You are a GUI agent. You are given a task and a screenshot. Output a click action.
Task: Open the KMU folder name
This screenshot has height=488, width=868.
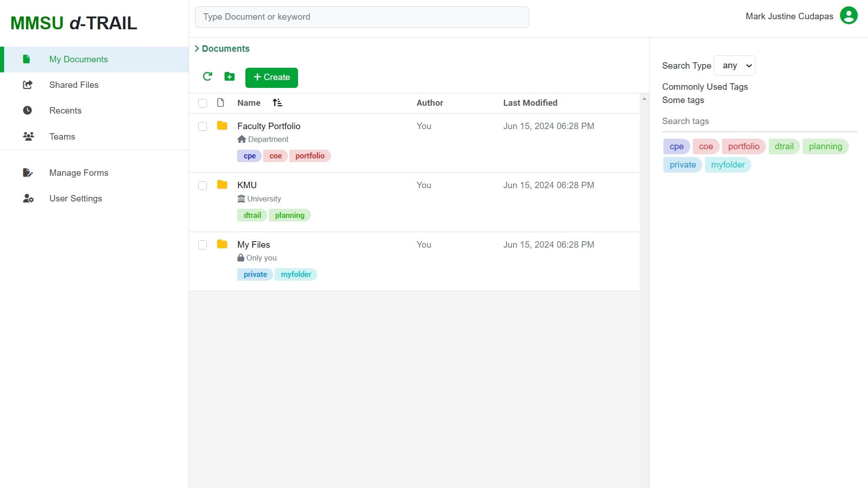(247, 185)
